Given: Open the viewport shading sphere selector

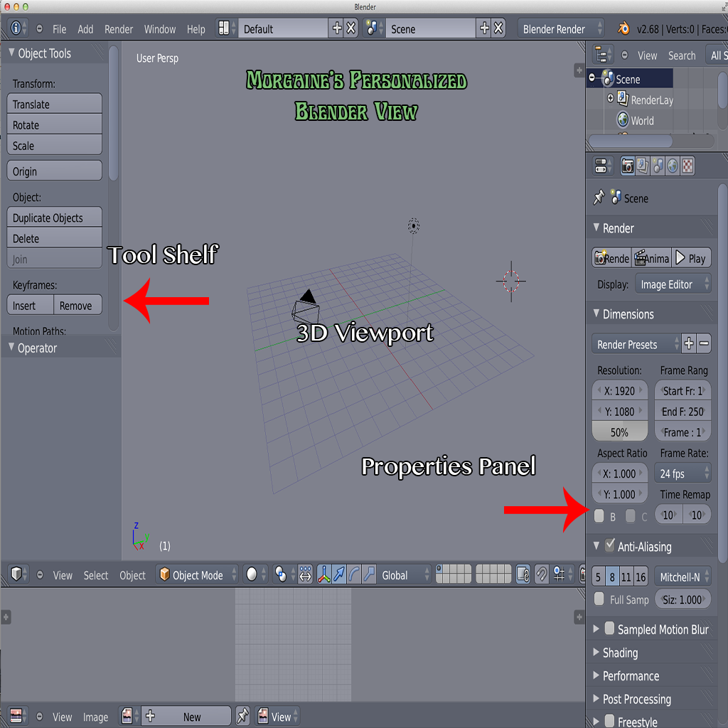Looking at the screenshot, I should pos(255,574).
